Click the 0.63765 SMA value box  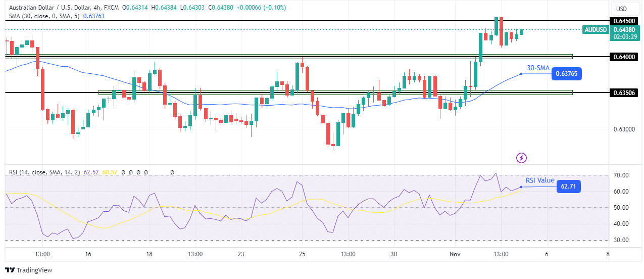coord(567,74)
